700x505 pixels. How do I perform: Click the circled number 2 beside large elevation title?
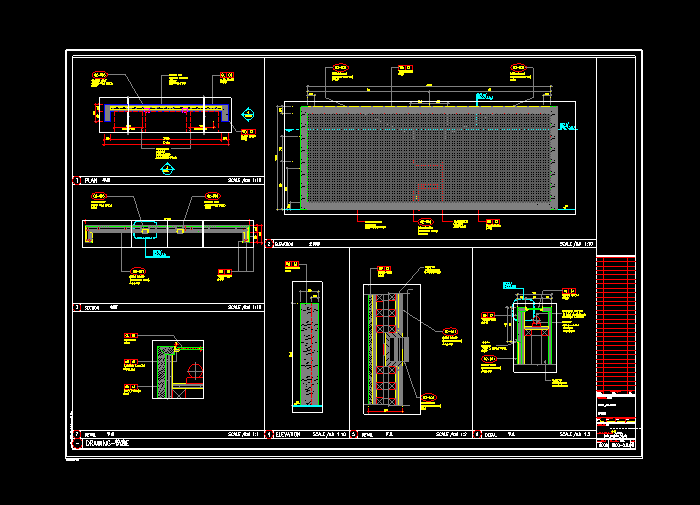[269, 243]
